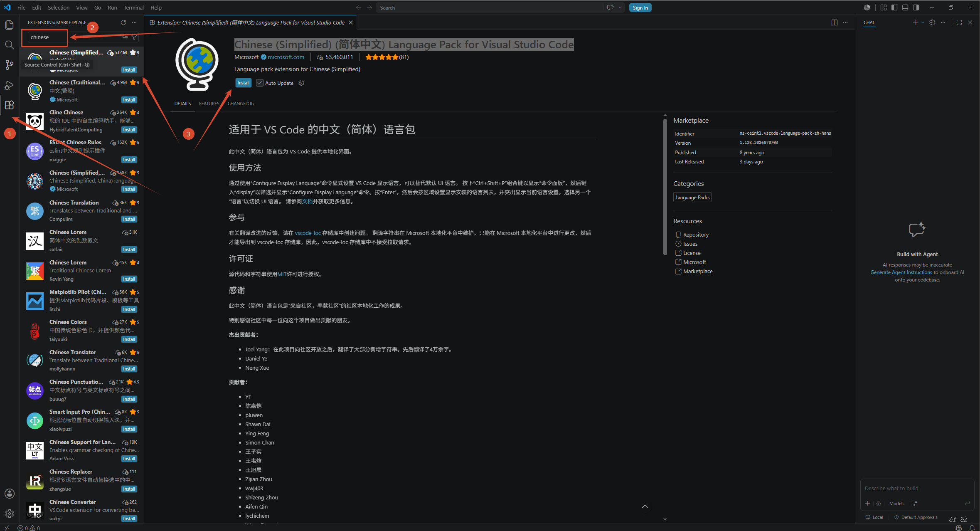Go back with the navigation arrow
The image size is (980, 531).
[x=359, y=7]
